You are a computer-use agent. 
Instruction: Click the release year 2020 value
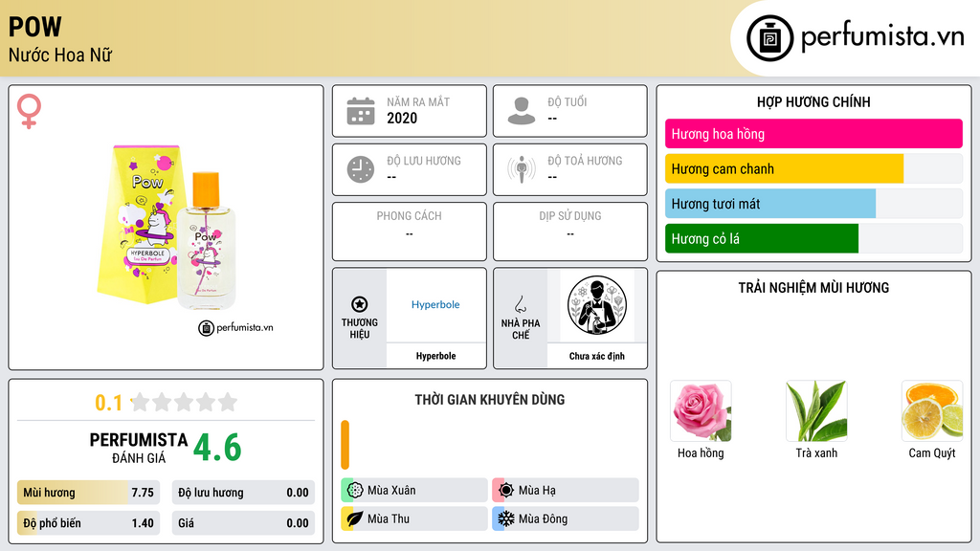click(402, 118)
